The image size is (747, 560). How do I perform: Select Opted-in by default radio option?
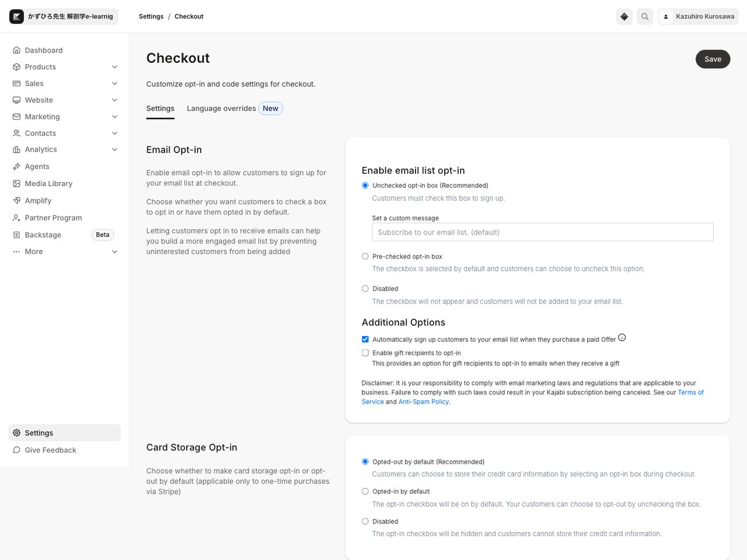pos(365,491)
